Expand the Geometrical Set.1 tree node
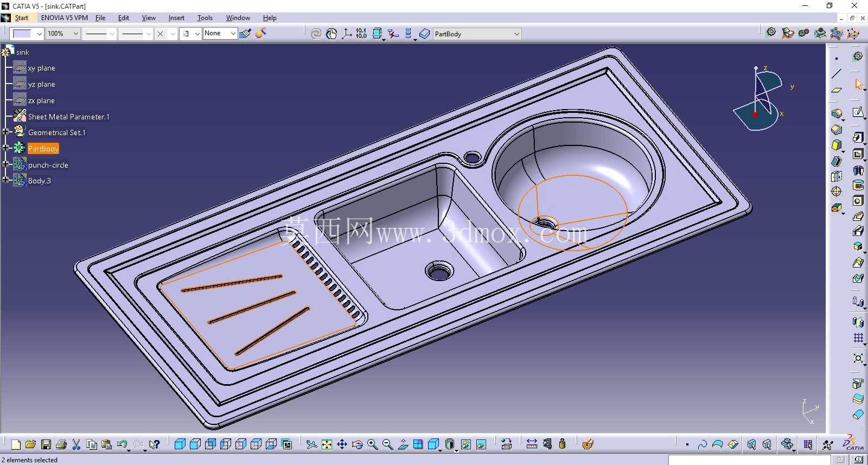The height and width of the screenshot is (465, 868). [x=5, y=131]
